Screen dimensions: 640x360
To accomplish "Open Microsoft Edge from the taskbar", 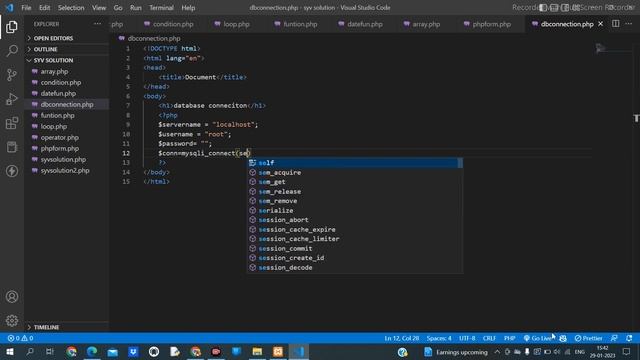I will coord(92,352).
